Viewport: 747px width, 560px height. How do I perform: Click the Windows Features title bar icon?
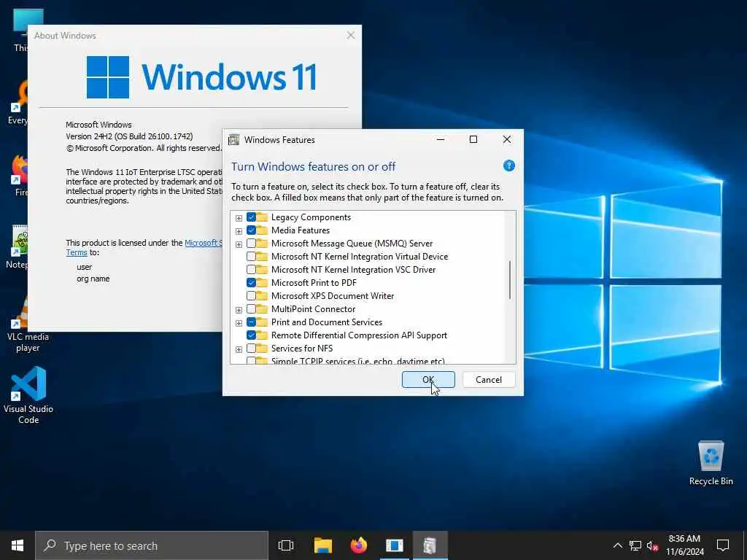tap(234, 139)
